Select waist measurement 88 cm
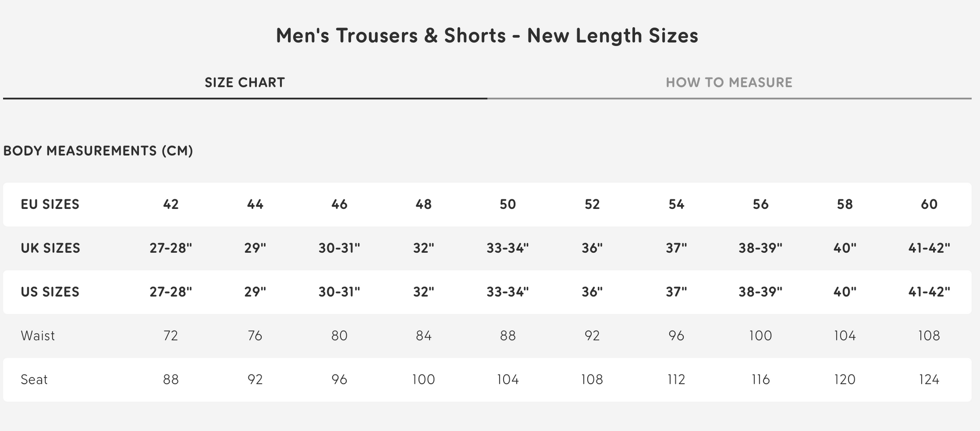 (508, 335)
